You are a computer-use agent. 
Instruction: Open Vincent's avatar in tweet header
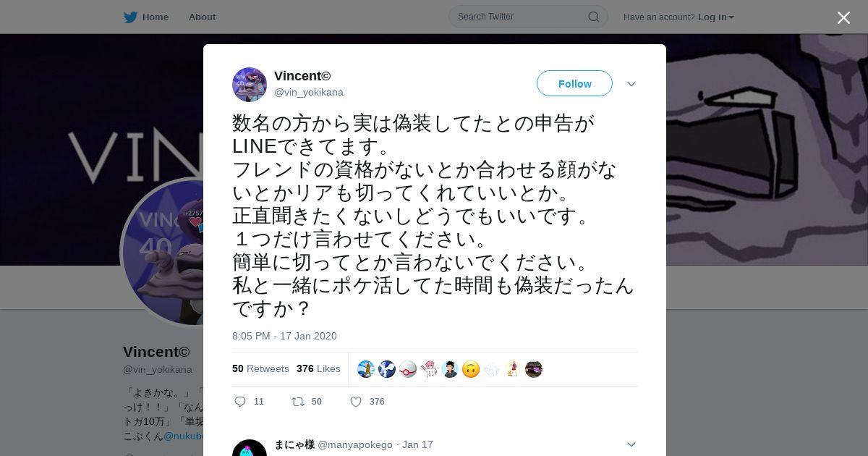(250, 85)
